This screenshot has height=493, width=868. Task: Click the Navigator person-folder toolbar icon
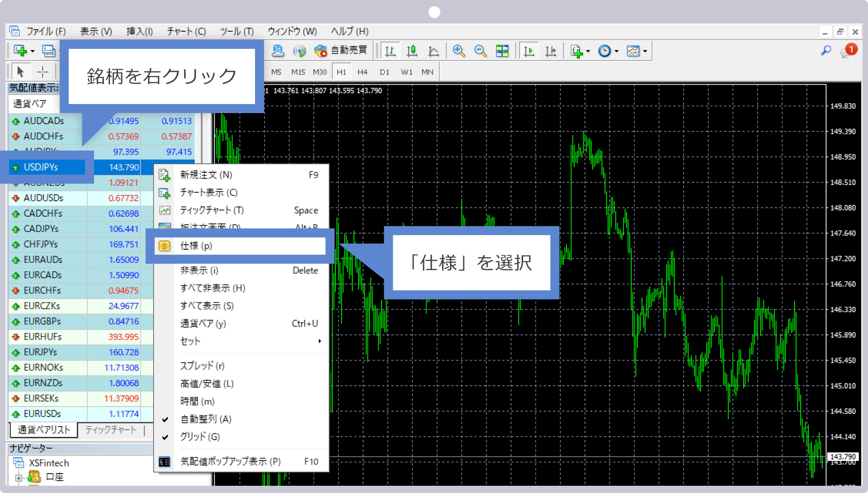click(278, 51)
